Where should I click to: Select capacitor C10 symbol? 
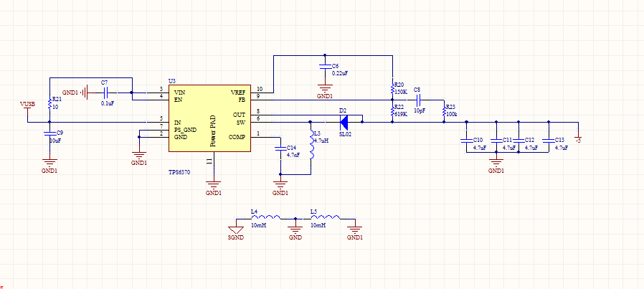tap(466, 141)
